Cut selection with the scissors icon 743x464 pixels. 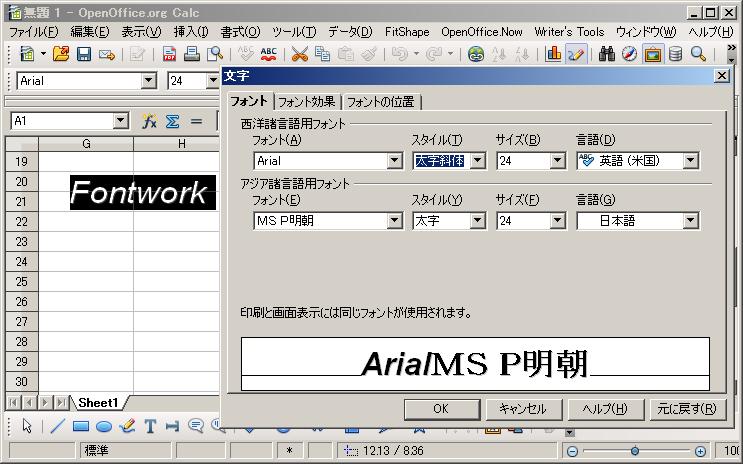299,54
